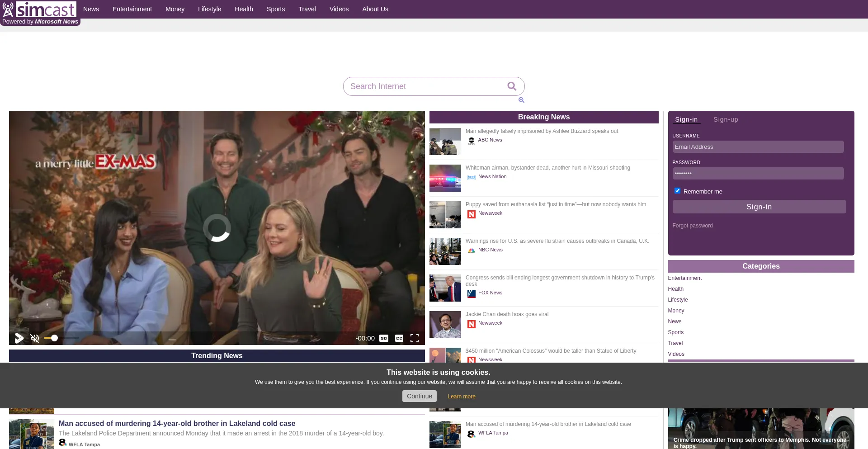Click the Learn more cookies link

pos(461,397)
